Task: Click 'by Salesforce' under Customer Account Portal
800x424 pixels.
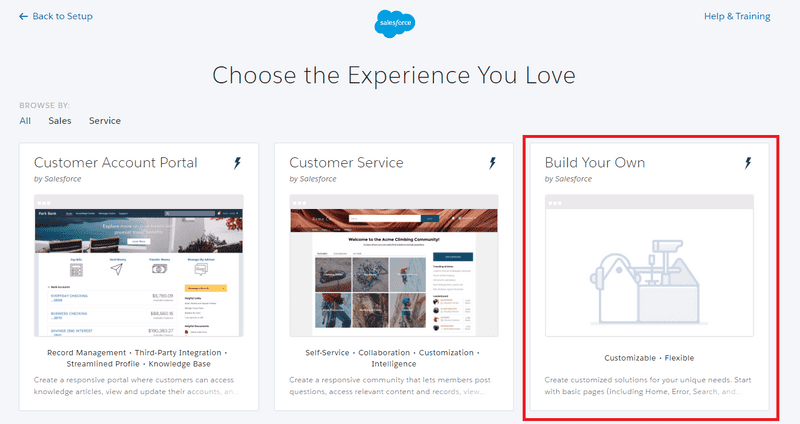Action: [57, 179]
